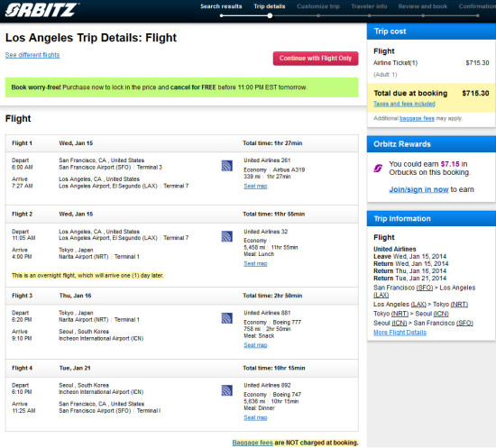The width and height of the screenshot is (496, 448).
Task: Click United Airlines logo for Flight 1
Action: coord(226,166)
